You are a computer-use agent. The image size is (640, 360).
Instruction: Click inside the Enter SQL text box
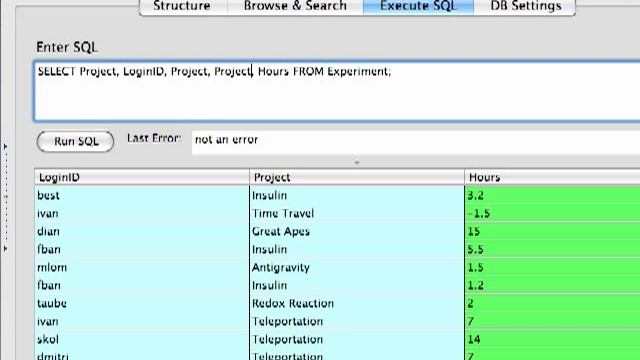tap(337, 91)
